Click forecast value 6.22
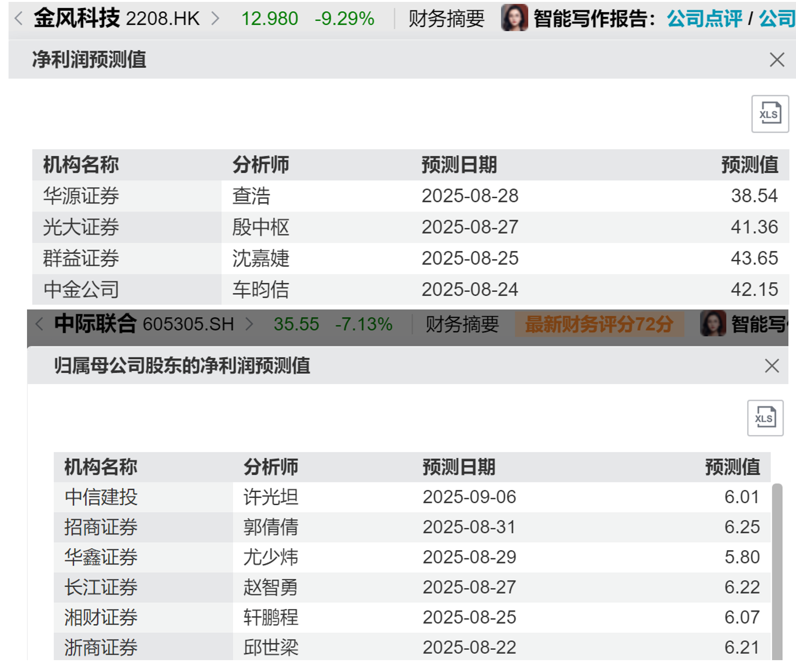The height and width of the screenshot is (672, 796). [x=742, y=587]
